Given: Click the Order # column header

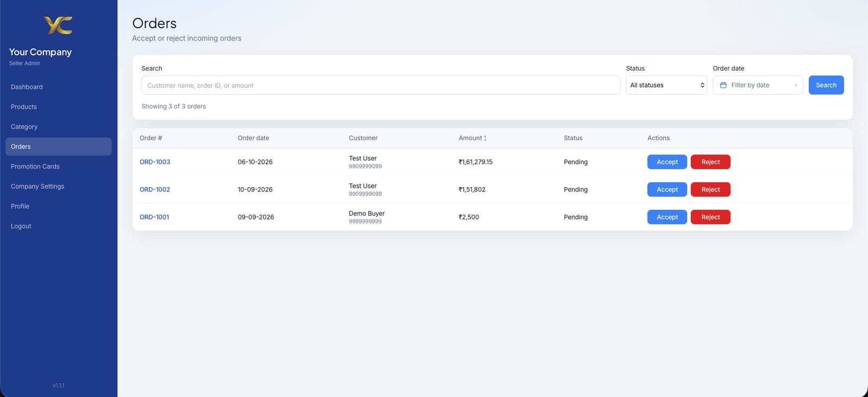Looking at the screenshot, I should (151, 138).
